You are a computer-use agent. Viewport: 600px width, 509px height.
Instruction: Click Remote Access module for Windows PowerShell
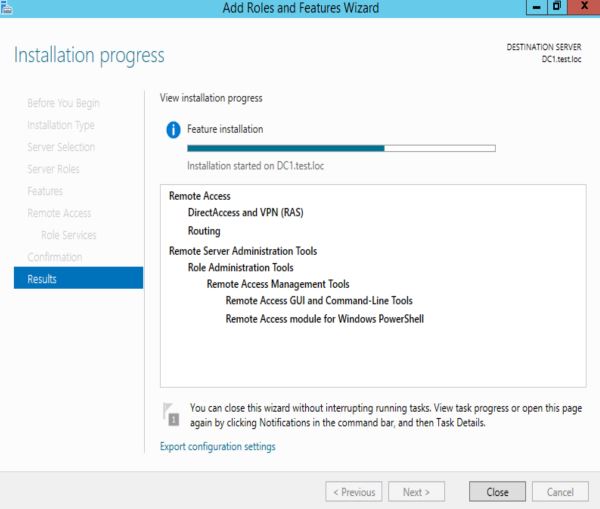(324, 319)
